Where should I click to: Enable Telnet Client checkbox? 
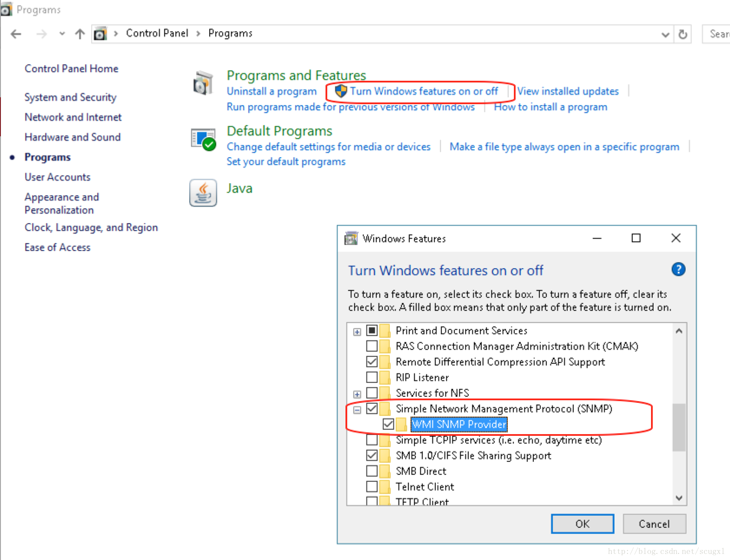[x=372, y=487]
